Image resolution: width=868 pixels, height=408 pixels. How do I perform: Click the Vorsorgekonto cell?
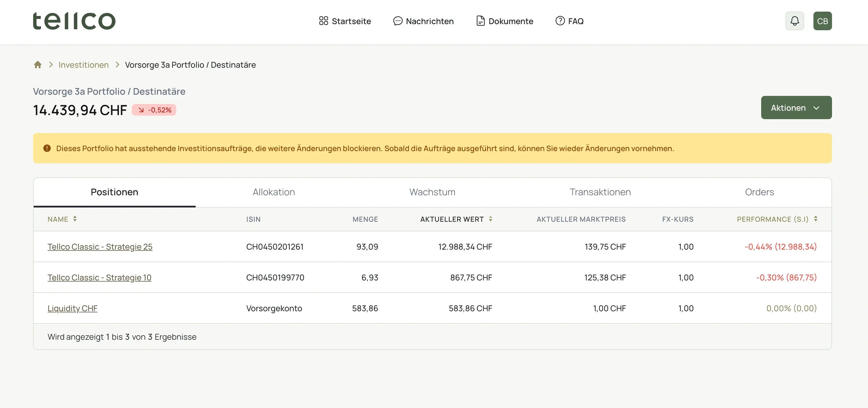(x=274, y=308)
